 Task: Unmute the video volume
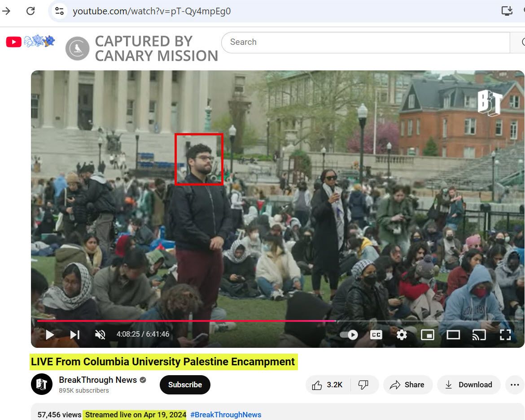click(100, 334)
